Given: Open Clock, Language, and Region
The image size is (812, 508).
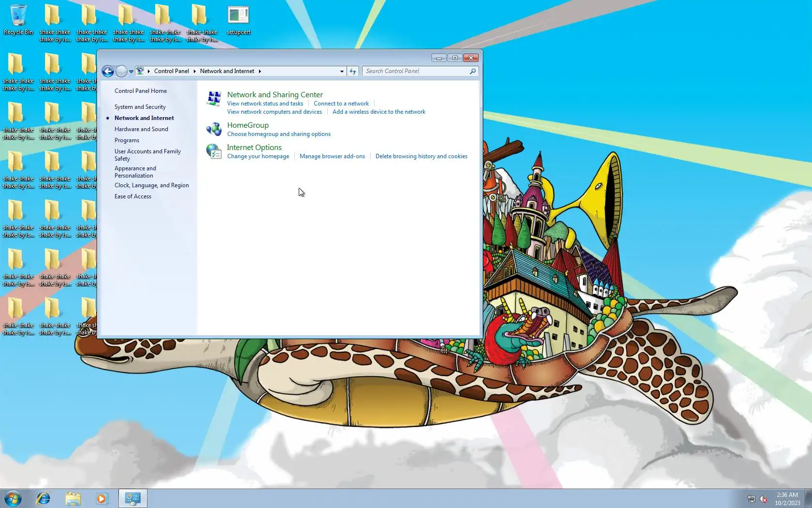Looking at the screenshot, I should click(x=152, y=185).
